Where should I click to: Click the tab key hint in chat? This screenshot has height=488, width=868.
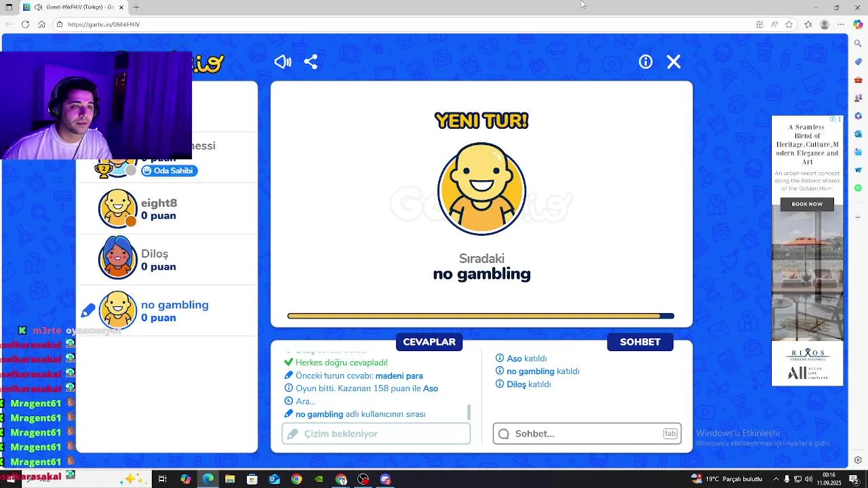pos(670,434)
